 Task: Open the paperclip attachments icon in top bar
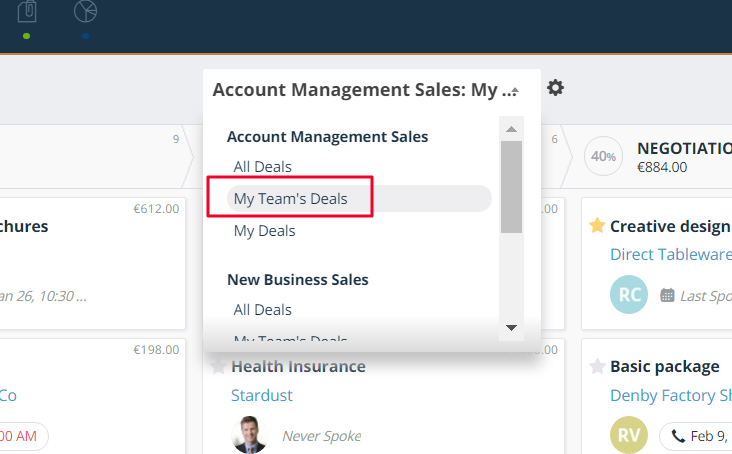coord(27,11)
